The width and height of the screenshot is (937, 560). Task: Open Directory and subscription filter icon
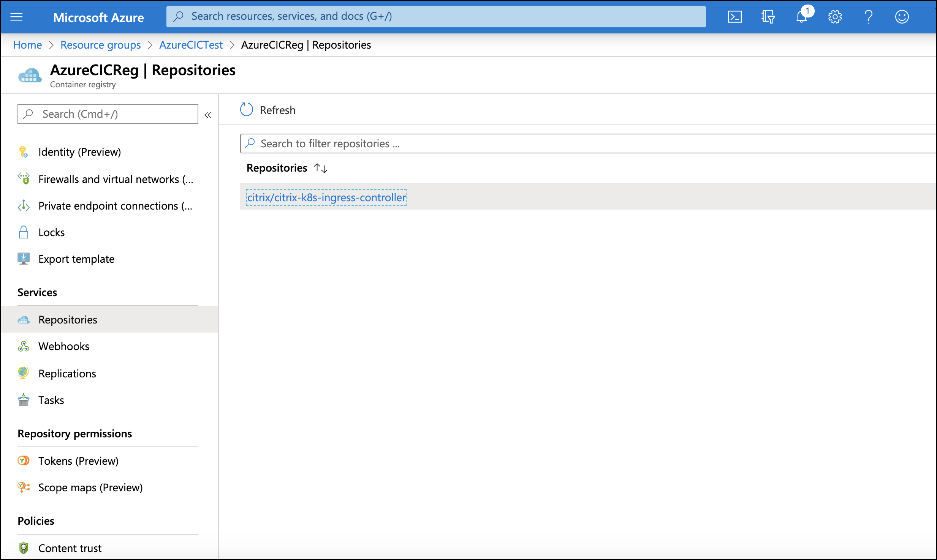pyautogui.click(x=768, y=17)
